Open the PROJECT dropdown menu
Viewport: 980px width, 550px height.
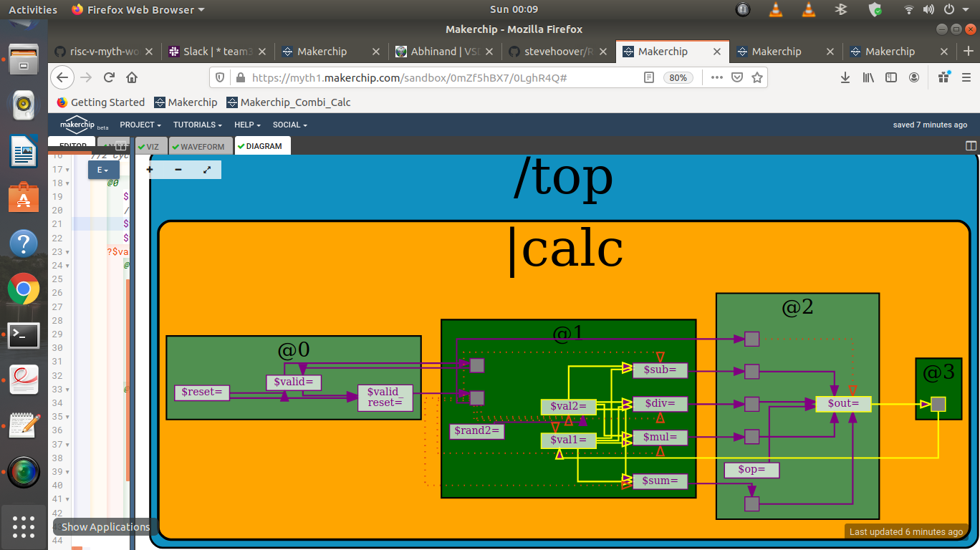140,125
